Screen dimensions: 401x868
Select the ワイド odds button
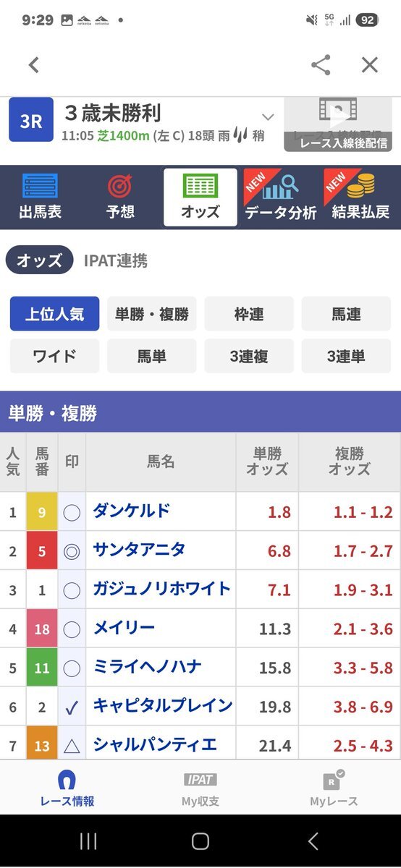[55, 356]
